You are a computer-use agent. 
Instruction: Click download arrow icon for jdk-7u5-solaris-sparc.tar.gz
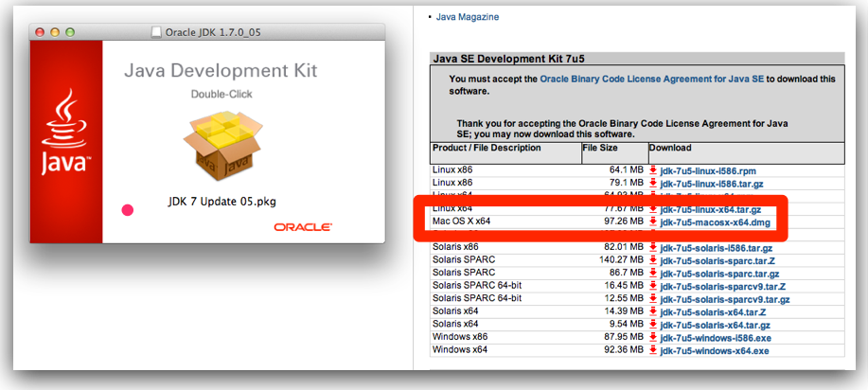pyautogui.click(x=653, y=274)
